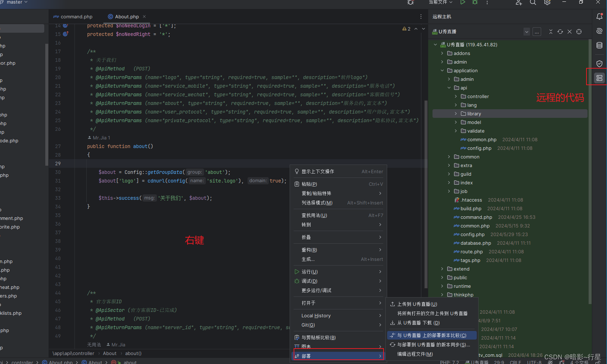The image size is (607, 364).
Task: Click the collapse all icon in Remote Host
Action: (x=551, y=32)
